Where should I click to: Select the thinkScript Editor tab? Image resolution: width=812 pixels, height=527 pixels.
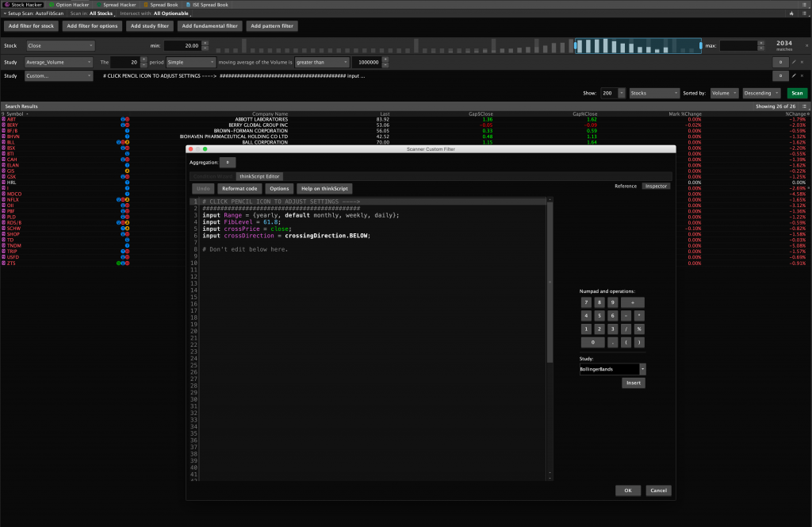(x=259, y=176)
